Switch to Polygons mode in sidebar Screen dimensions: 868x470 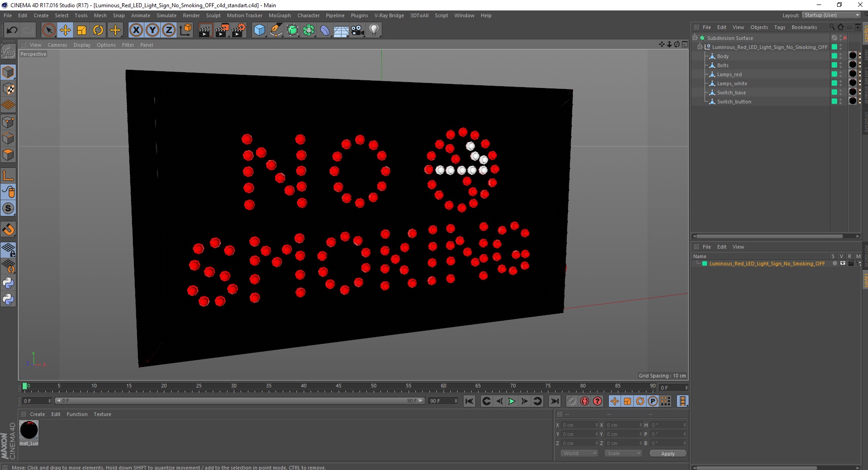coord(8,155)
